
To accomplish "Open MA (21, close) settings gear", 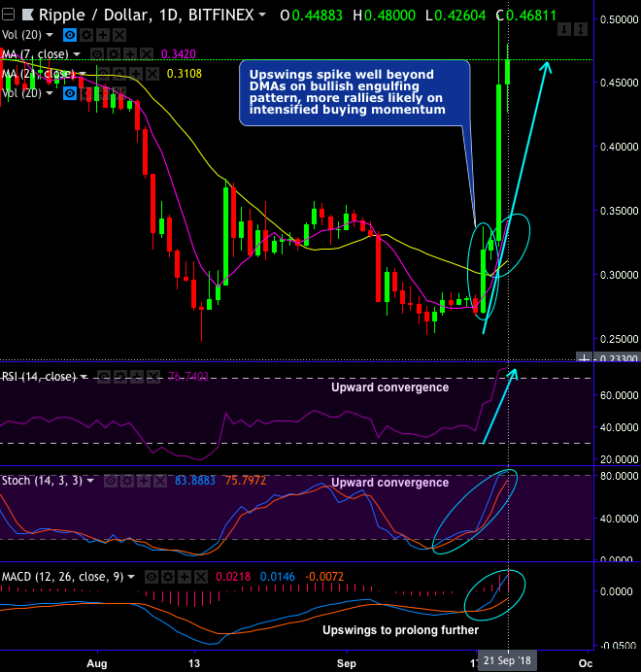I will point(119,74).
